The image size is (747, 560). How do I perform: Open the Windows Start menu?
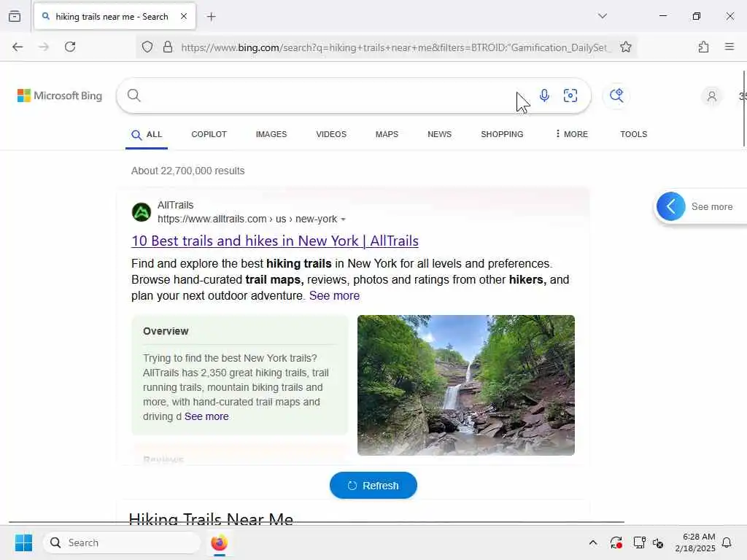click(23, 542)
